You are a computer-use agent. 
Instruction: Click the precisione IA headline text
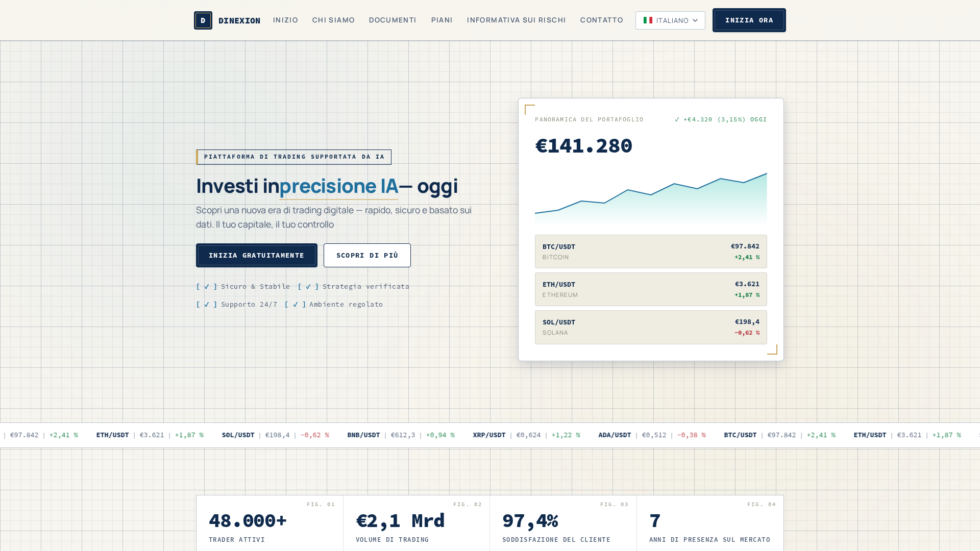coord(338,186)
